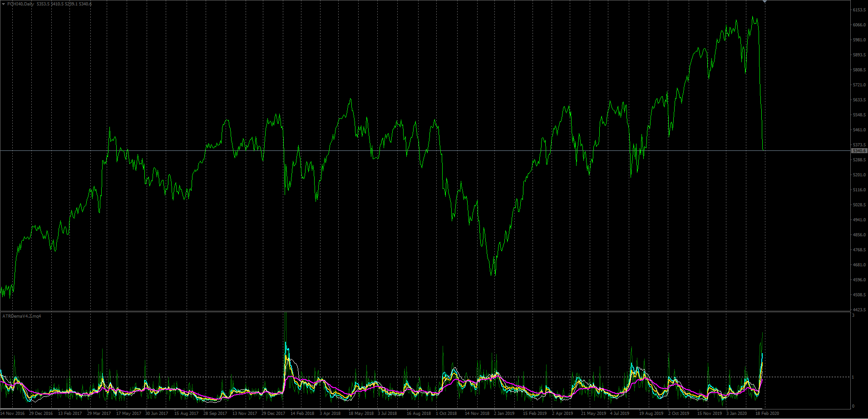Open the dropdown arrow beside FCHI40,Daily
Screen dimensions: 868x419
click(x=4, y=4)
